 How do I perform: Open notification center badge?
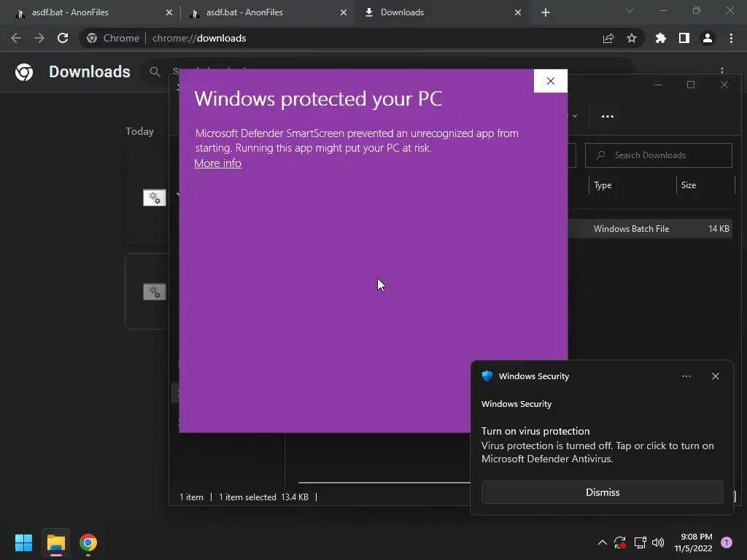727,542
